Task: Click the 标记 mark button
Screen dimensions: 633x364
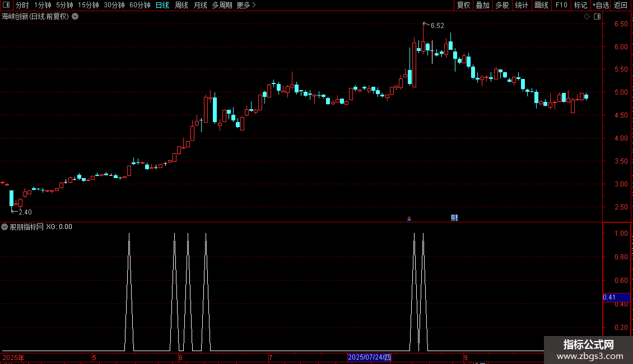Action: click(580, 5)
